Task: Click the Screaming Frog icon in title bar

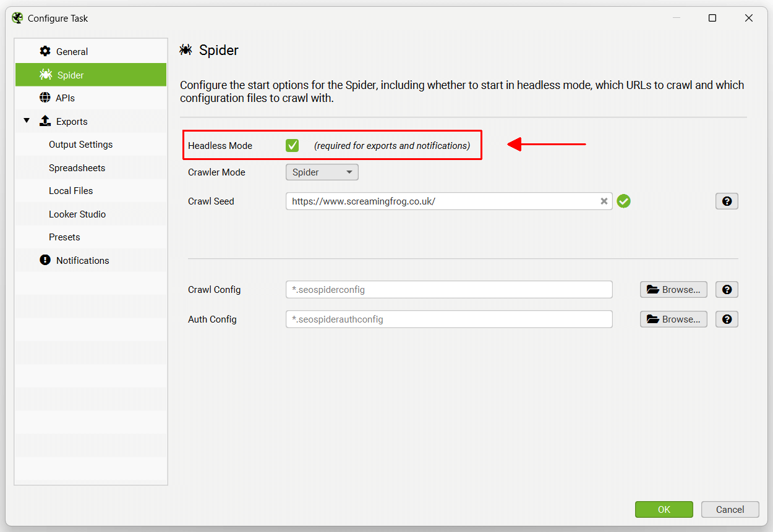Action: point(17,18)
